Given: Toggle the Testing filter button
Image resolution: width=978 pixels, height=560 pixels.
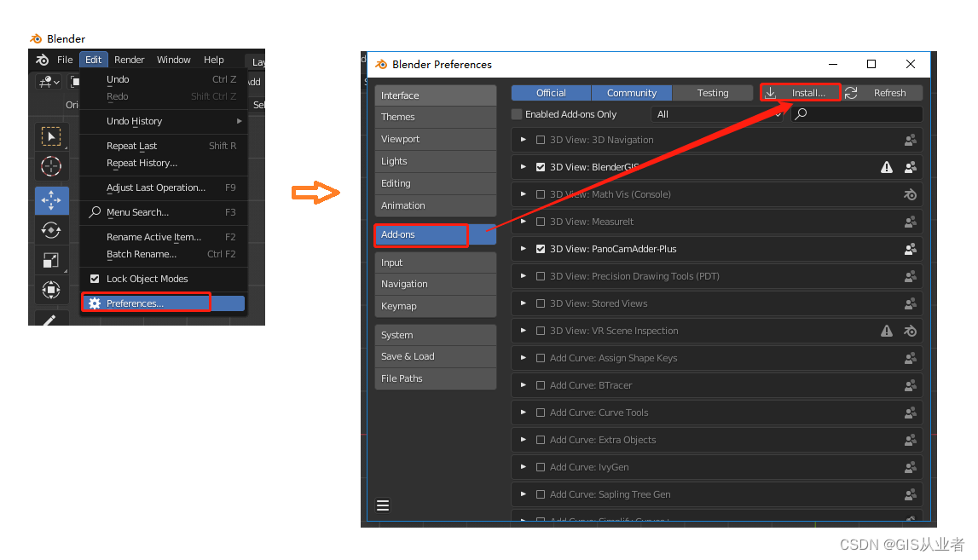Looking at the screenshot, I should click(713, 93).
